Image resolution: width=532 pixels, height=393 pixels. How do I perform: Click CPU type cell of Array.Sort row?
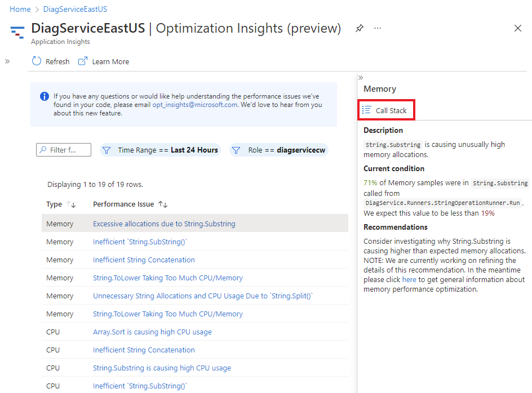[x=53, y=332]
